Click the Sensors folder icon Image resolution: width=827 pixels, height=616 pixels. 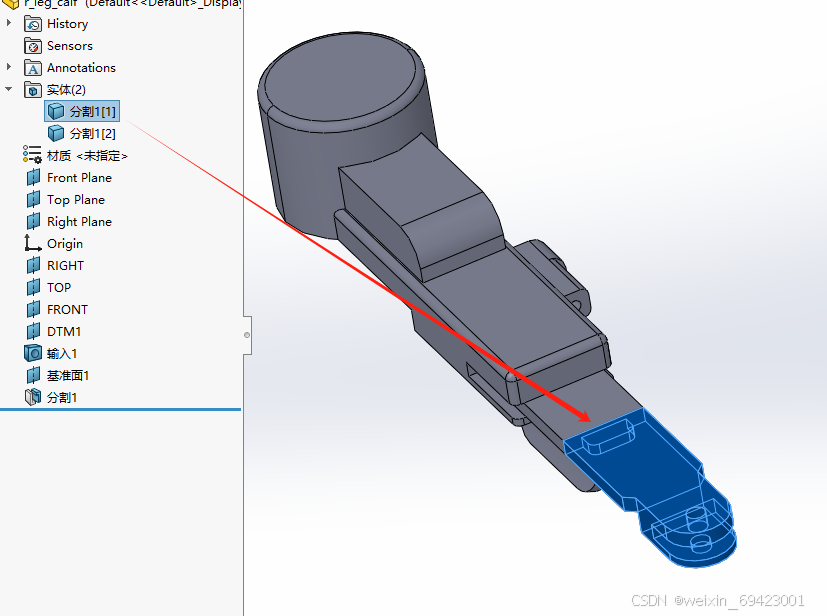pyautogui.click(x=33, y=46)
